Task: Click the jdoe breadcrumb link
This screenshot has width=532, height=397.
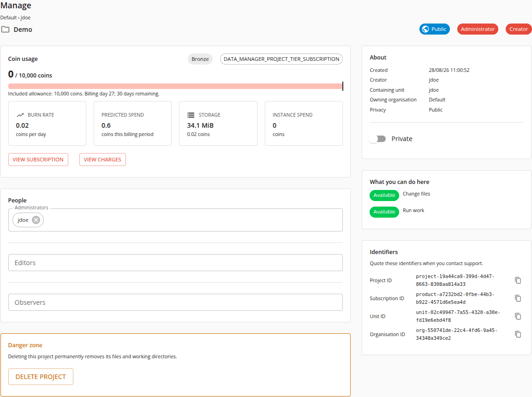Action: tap(25, 18)
